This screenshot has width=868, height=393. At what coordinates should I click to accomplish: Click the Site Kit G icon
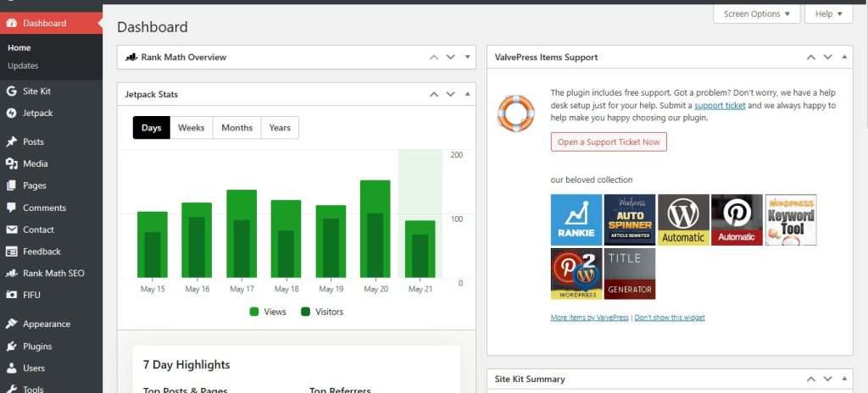pos(12,91)
